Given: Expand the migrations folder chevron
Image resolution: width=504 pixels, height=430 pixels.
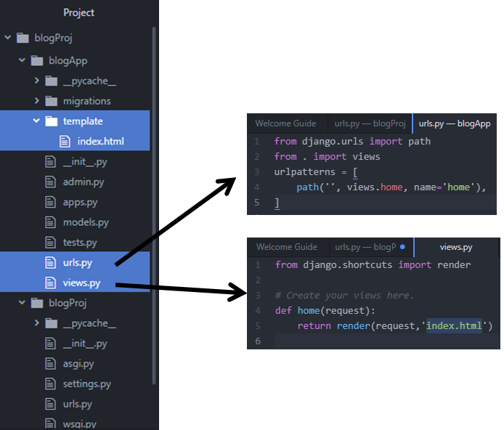Looking at the screenshot, I should [36, 101].
